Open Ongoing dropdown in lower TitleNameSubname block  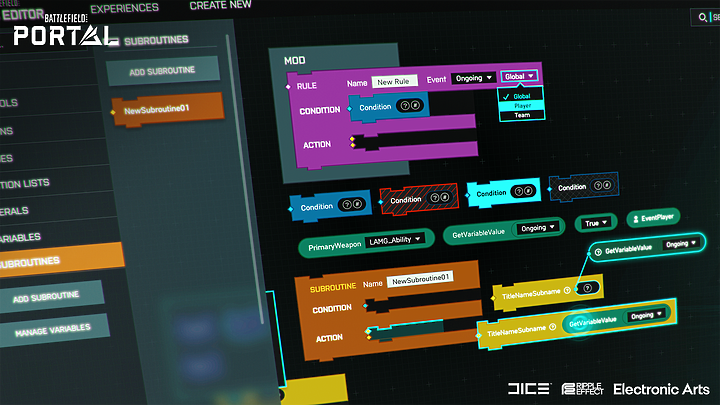(x=645, y=315)
